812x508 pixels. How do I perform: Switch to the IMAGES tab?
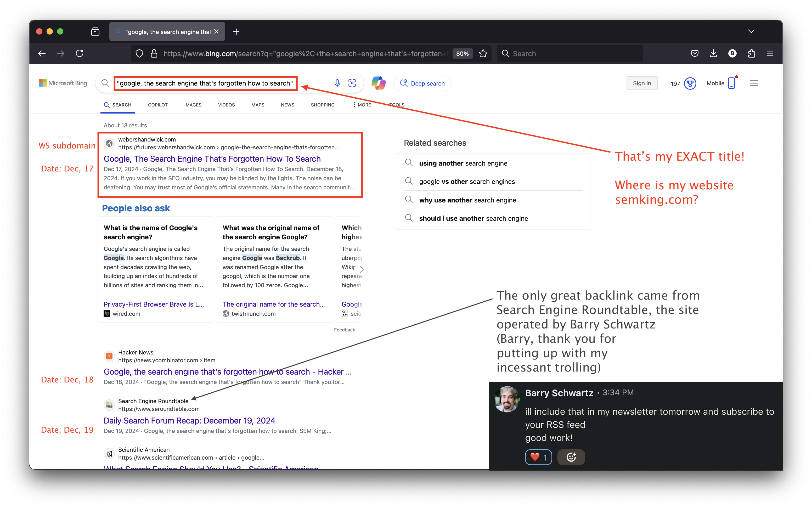(193, 105)
